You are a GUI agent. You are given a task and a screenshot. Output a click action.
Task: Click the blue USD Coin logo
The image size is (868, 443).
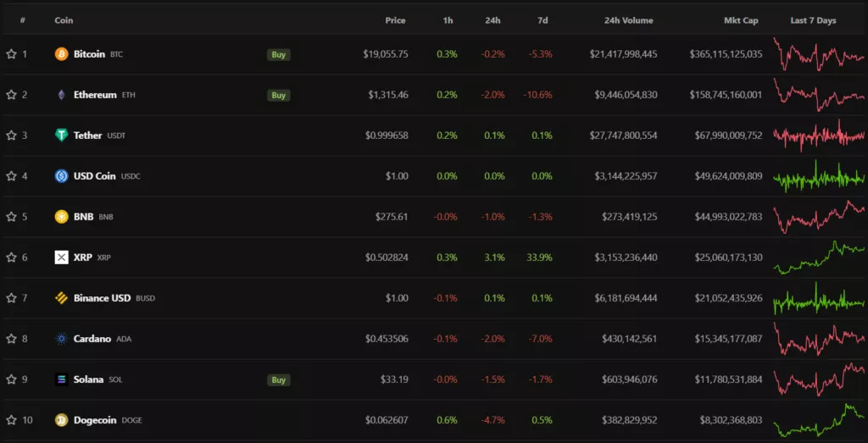(x=61, y=176)
